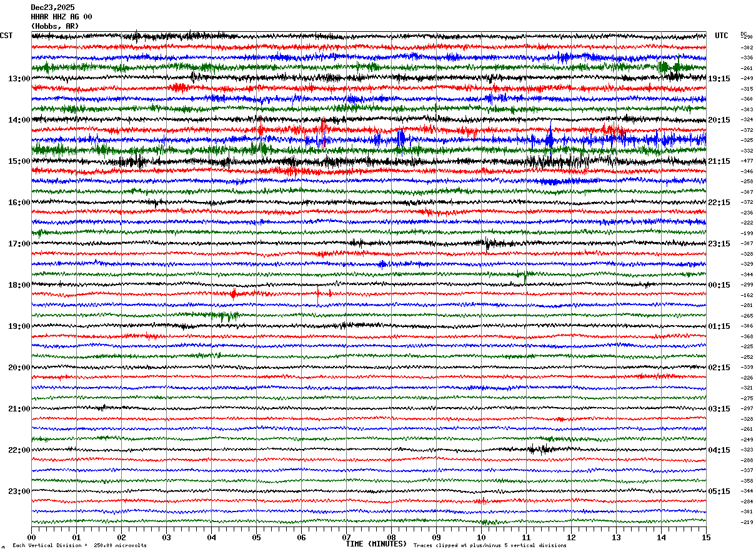Click the location label (Hobbs, AR)

tap(55, 26)
